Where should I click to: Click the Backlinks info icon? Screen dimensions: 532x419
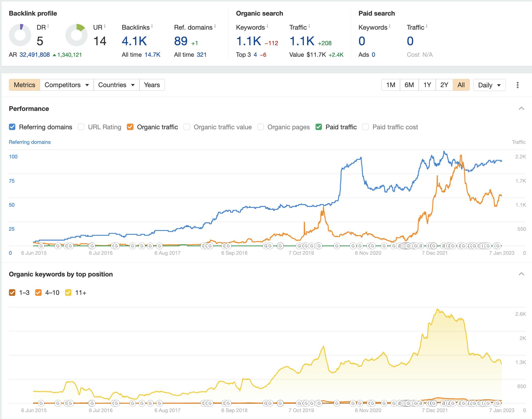pyautogui.click(x=152, y=26)
